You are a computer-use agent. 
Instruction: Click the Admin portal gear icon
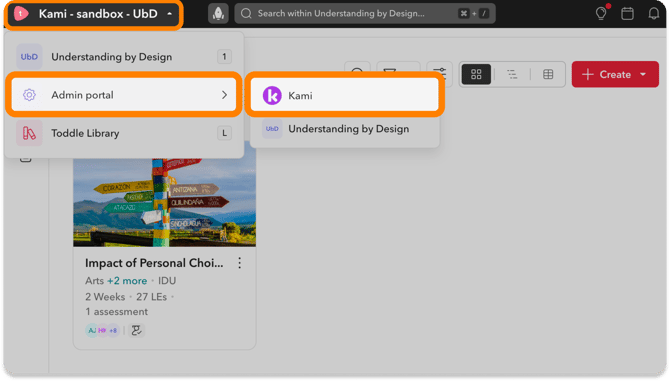coord(29,95)
